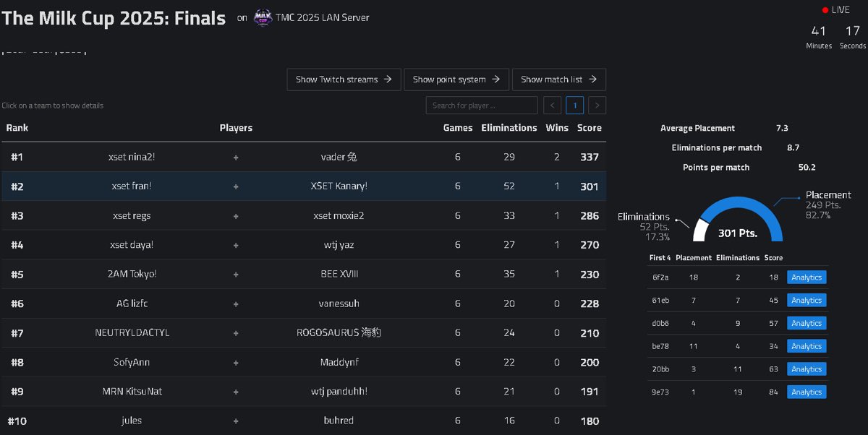868x435 pixels.
Task: Open Analytics for match d0b6
Action: 807,324
